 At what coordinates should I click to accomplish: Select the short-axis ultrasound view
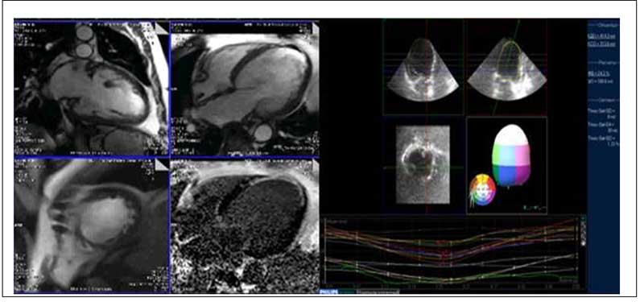[423, 164]
